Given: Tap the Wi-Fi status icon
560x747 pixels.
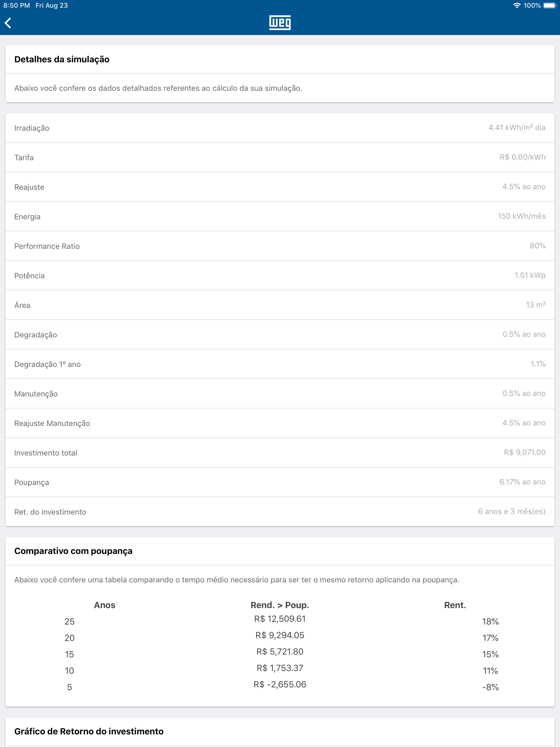Looking at the screenshot, I should pyautogui.click(x=517, y=5).
